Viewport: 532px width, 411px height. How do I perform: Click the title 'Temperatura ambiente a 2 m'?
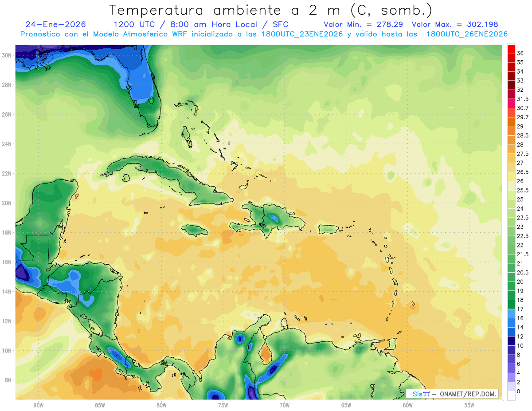pyautogui.click(x=227, y=10)
